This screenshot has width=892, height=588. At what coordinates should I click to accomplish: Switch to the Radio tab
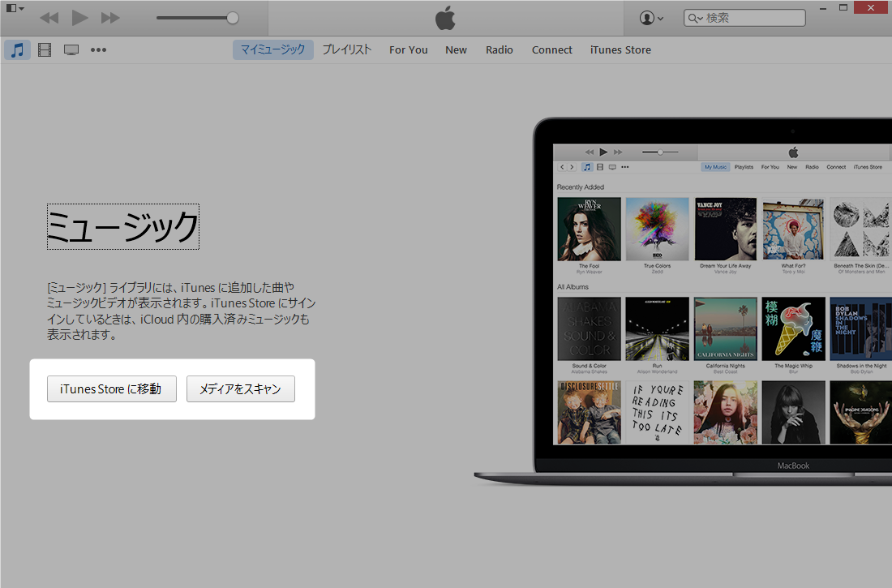point(500,50)
